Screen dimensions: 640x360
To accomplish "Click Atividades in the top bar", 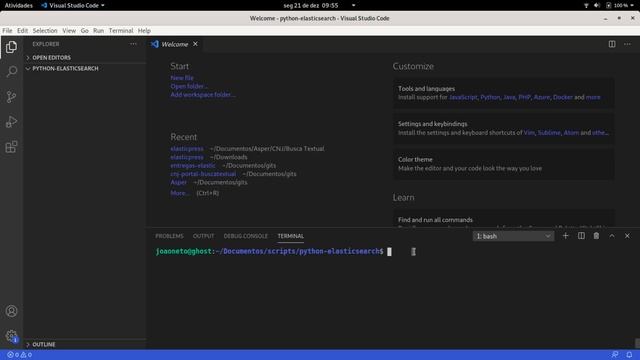I will pyautogui.click(x=19, y=5).
